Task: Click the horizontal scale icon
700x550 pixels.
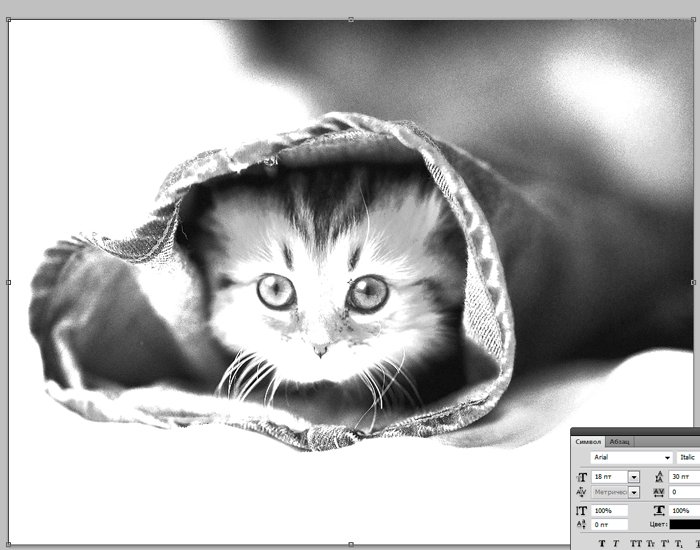Action: tap(658, 510)
